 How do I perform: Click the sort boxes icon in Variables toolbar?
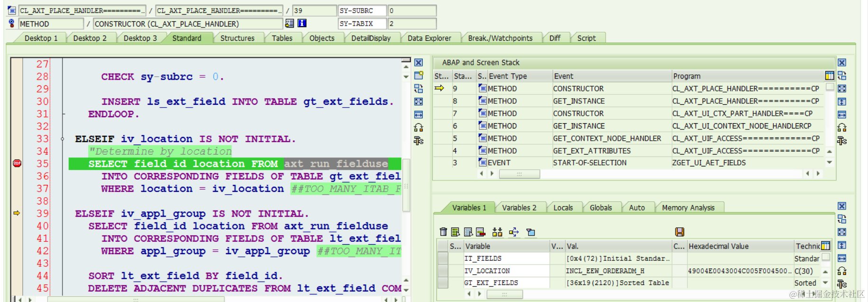click(497, 232)
